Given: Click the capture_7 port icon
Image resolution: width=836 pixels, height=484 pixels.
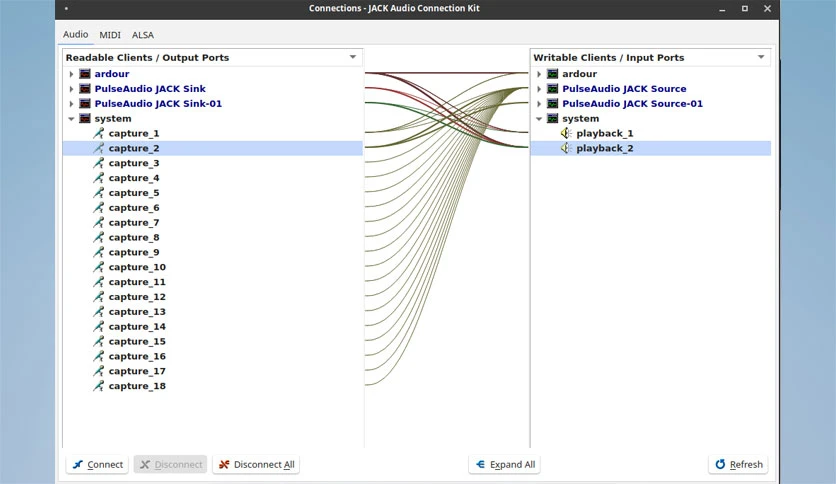Looking at the screenshot, I should point(99,223).
